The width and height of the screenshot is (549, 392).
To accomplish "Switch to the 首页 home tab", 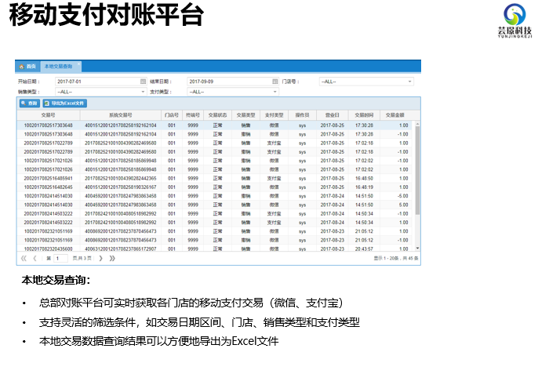I will 27,67.
